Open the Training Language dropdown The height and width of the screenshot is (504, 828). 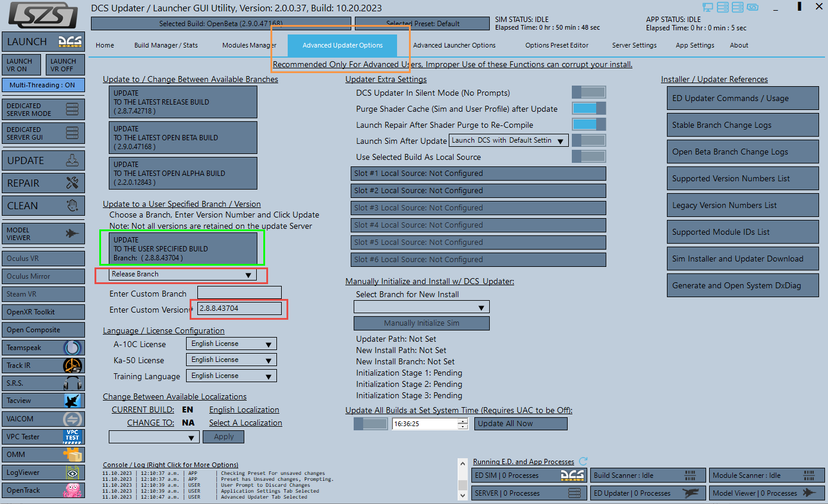click(231, 376)
